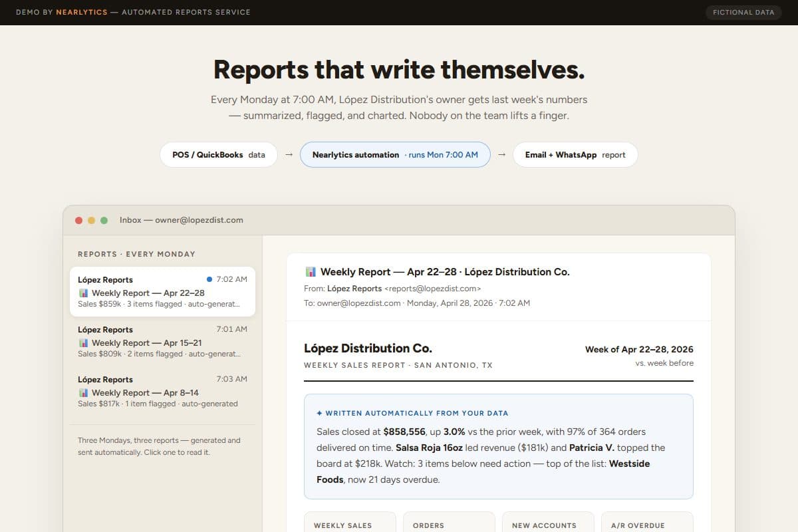The image size is (798, 532).
Task: Click the green window dot of the inbox window
Action: tap(104, 220)
